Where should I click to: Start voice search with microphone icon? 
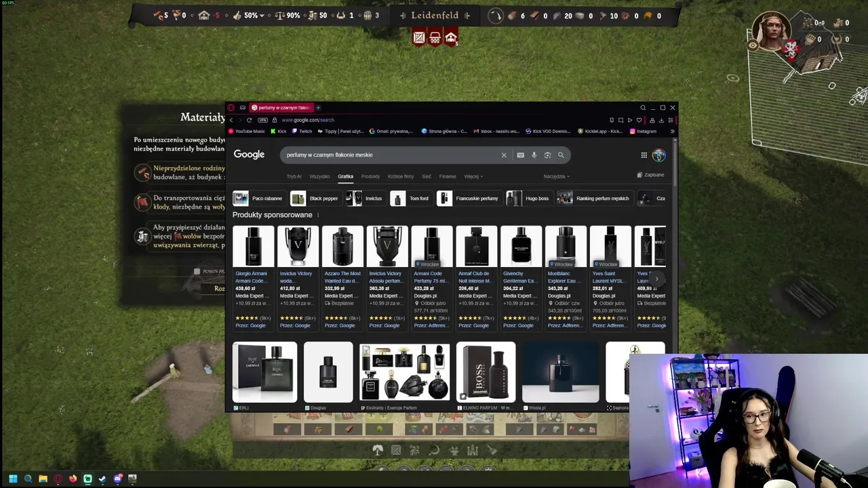(534, 155)
